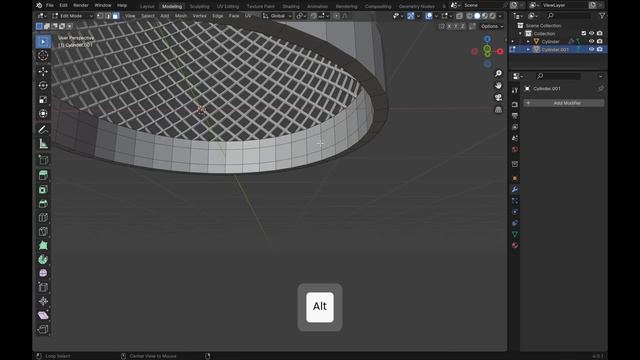Select the Spin tool
Image resolution: width=640 pixels, height=360 pixels.
pos(43,259)
